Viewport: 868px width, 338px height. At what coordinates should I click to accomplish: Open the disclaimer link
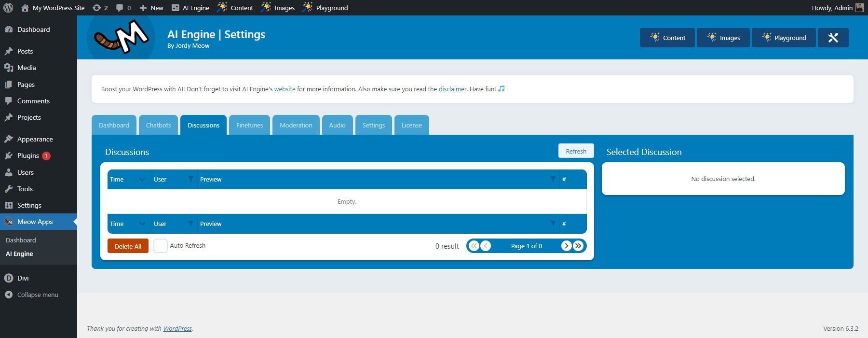452,89
